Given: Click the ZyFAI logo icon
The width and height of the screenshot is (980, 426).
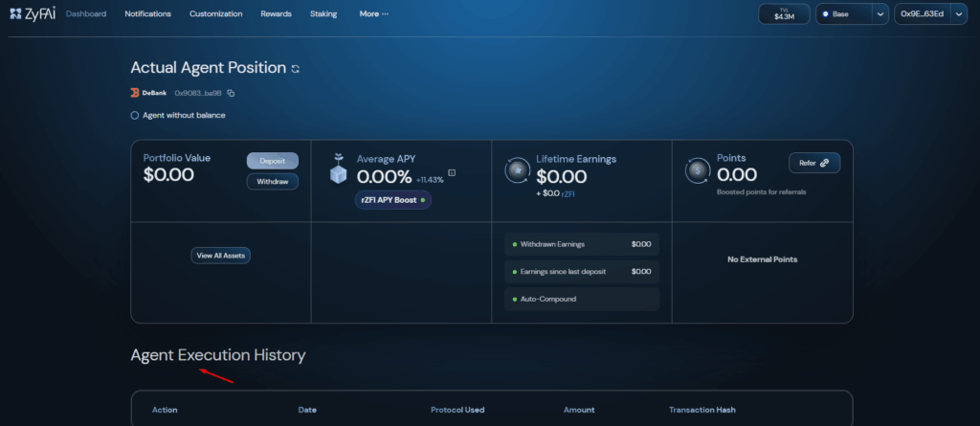Looking at the screenshot, I should 15,14.
